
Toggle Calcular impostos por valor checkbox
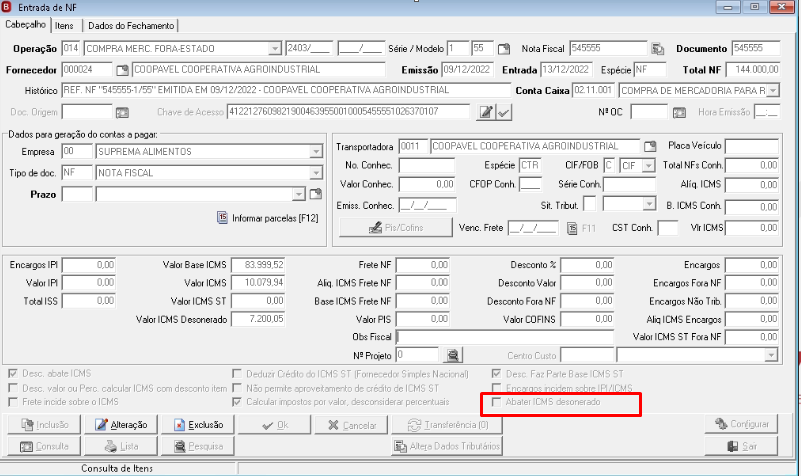237,402
